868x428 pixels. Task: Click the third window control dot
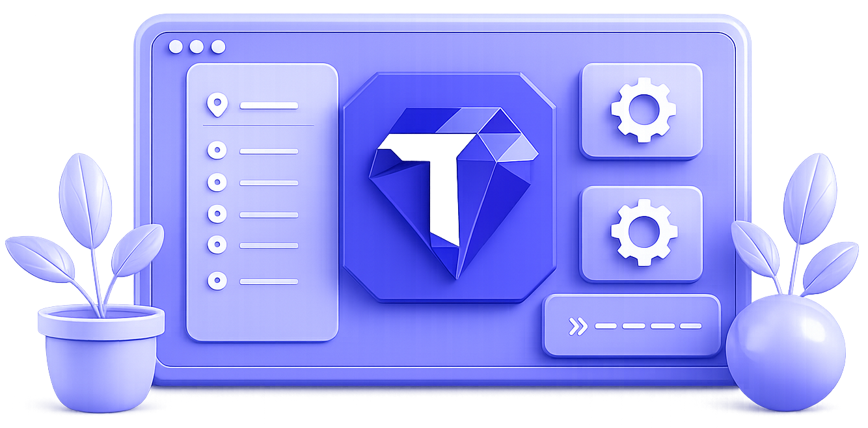pyautogui.click(x=219, y=47)
